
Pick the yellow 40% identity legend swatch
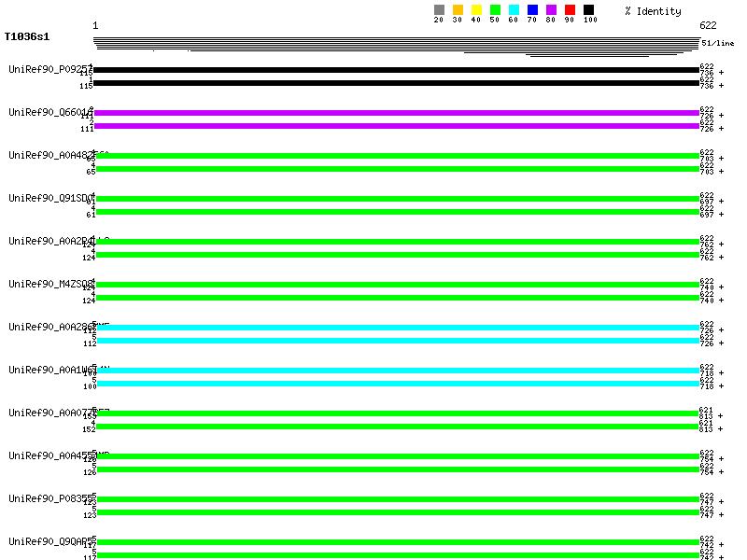(476, 10)
